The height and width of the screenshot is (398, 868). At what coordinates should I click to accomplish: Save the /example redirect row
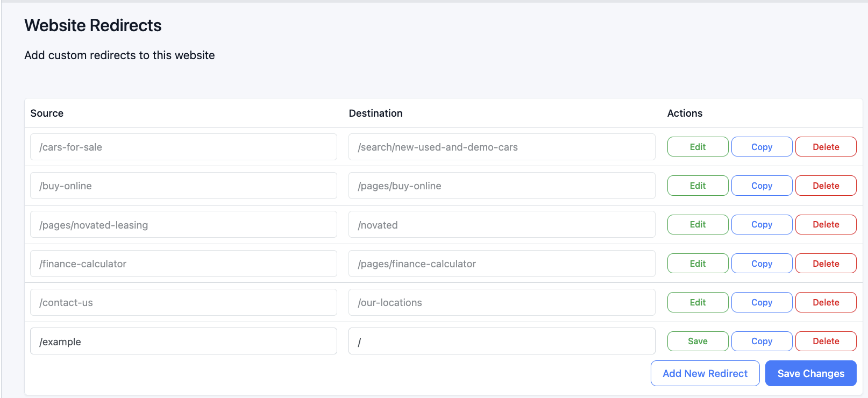[x=698, y=341]
